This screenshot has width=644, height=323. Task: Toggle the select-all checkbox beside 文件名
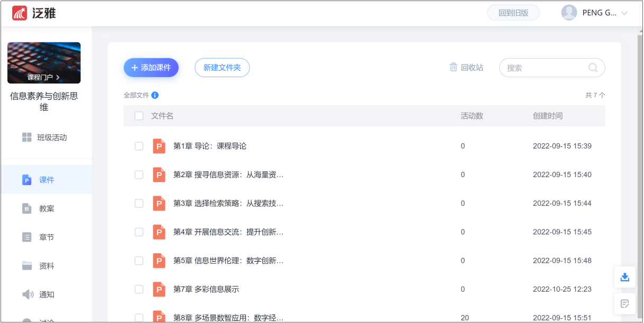pos(139,116)
